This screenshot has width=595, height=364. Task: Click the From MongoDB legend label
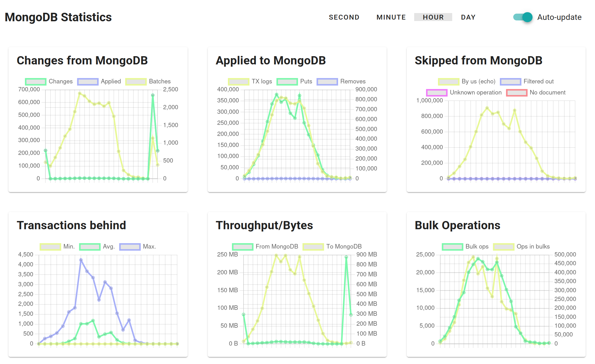(277, 247)
